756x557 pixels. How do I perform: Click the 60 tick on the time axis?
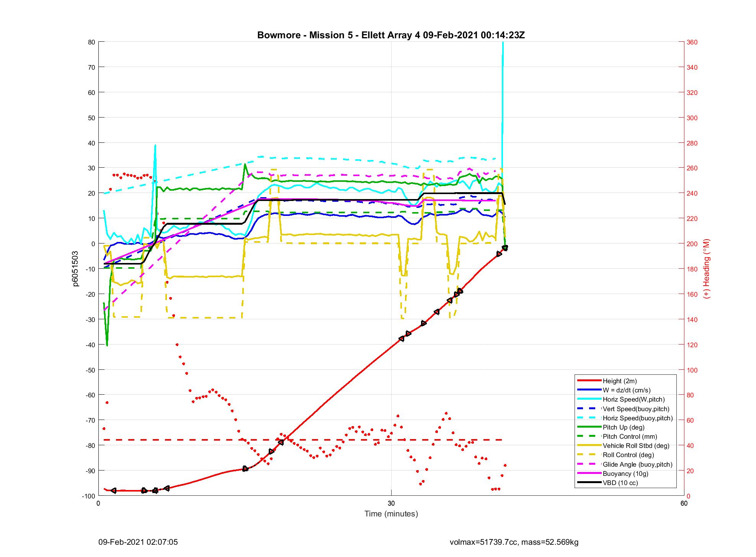[684, 503]
